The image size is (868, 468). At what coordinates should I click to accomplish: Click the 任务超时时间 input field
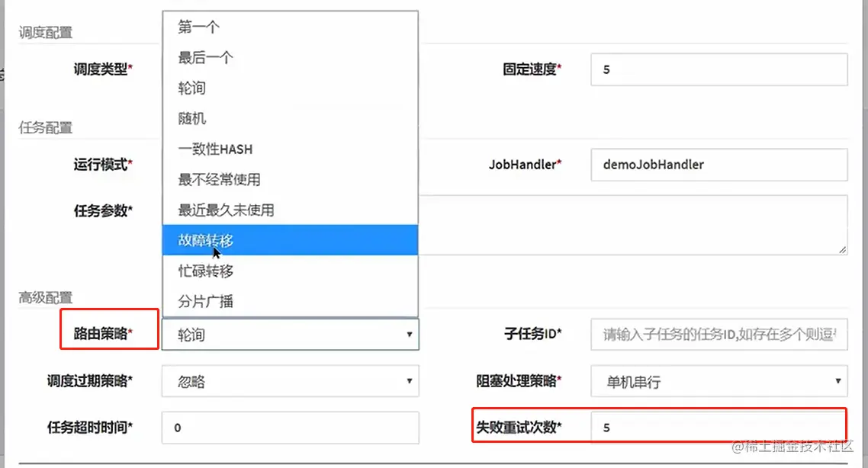point(290,428)
